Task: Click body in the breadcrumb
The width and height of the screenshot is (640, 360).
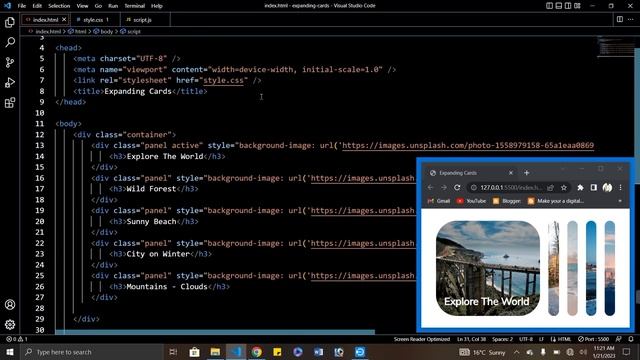Action: coord(106,31)
